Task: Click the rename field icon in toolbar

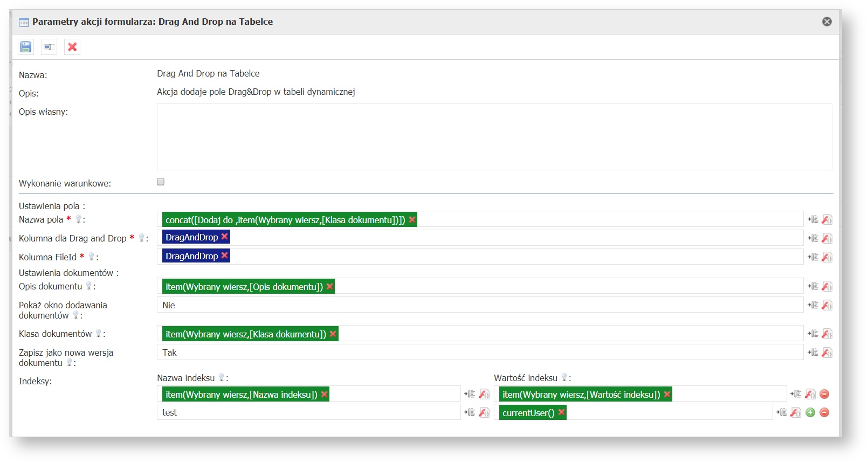Action: click(49, 47)
